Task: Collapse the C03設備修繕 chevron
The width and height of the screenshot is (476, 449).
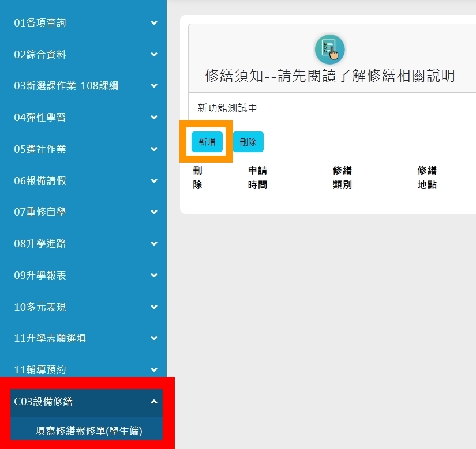Action: click(154, 401)
